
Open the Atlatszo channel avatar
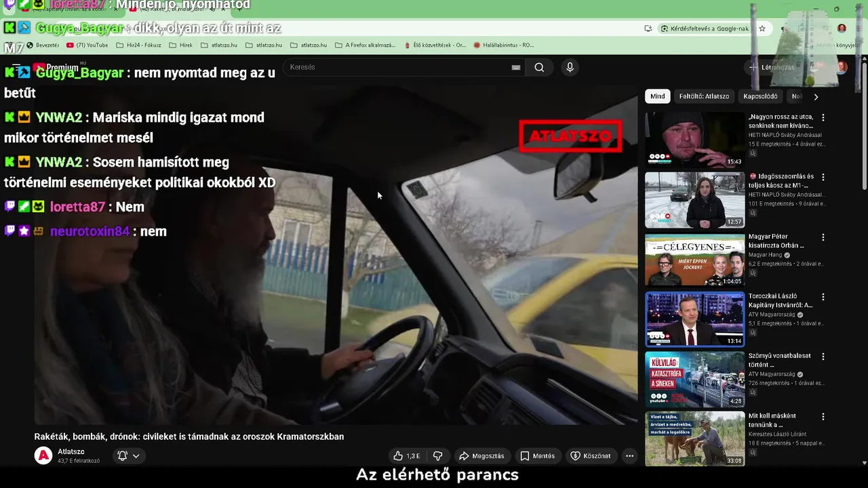click(43, 456)
